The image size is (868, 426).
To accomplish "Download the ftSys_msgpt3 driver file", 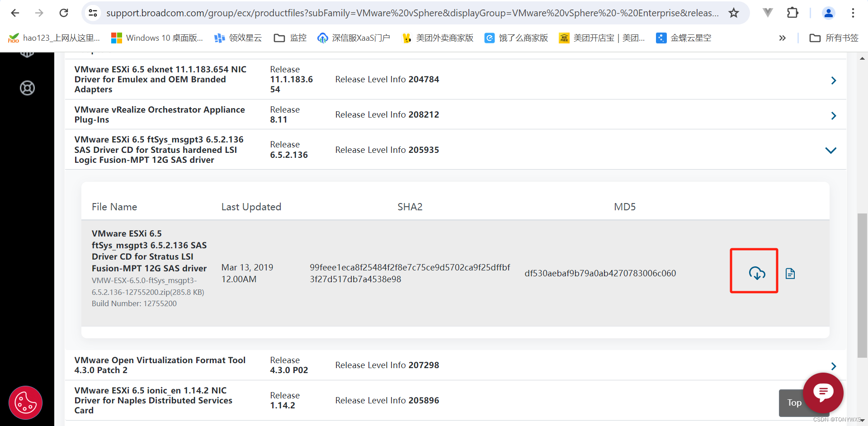I will click(757, 273).
